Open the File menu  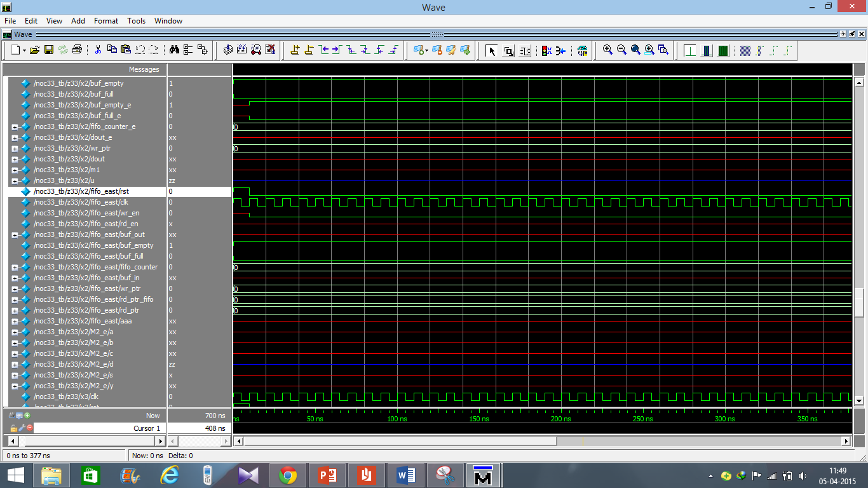pyautogui.click(x=10, y=21)
